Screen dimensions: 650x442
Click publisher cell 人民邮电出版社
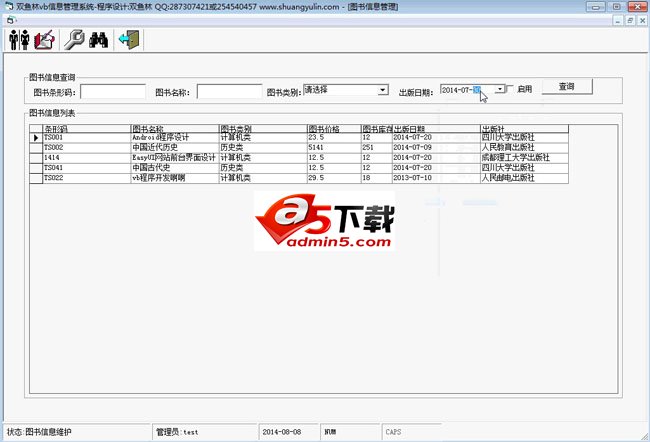[524, 178]
